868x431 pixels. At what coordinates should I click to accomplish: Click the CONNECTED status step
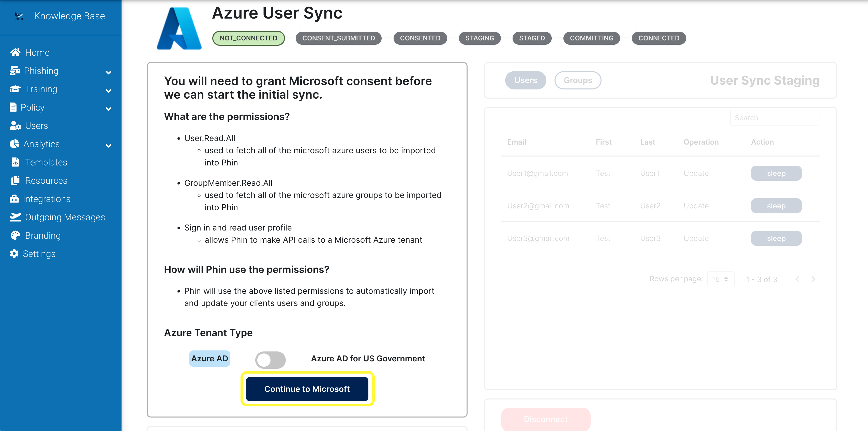[659, 38]
